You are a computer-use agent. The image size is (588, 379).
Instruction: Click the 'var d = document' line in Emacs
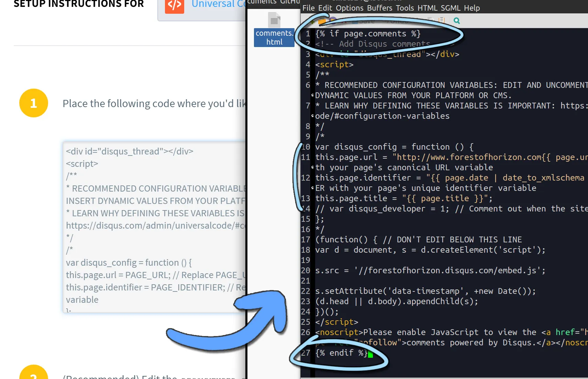[430, 250]
